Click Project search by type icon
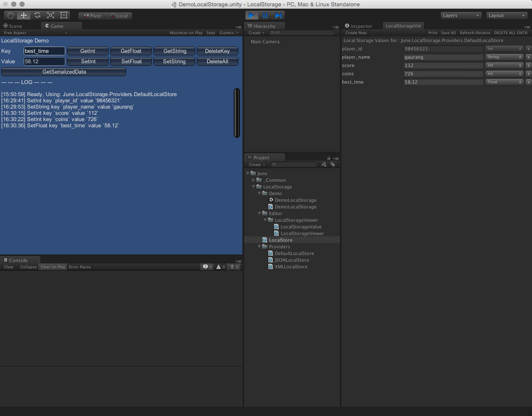Viewport: 532px width, 416px height. click(324, 164)
